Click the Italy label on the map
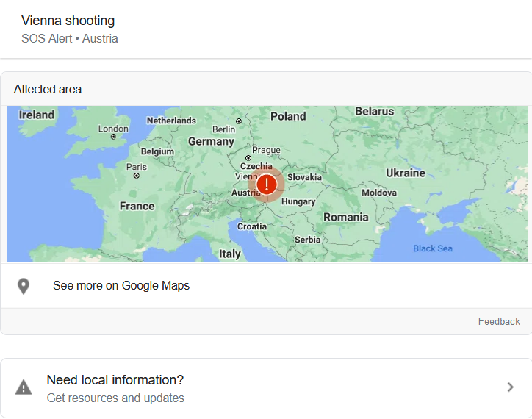 point(230,254)
